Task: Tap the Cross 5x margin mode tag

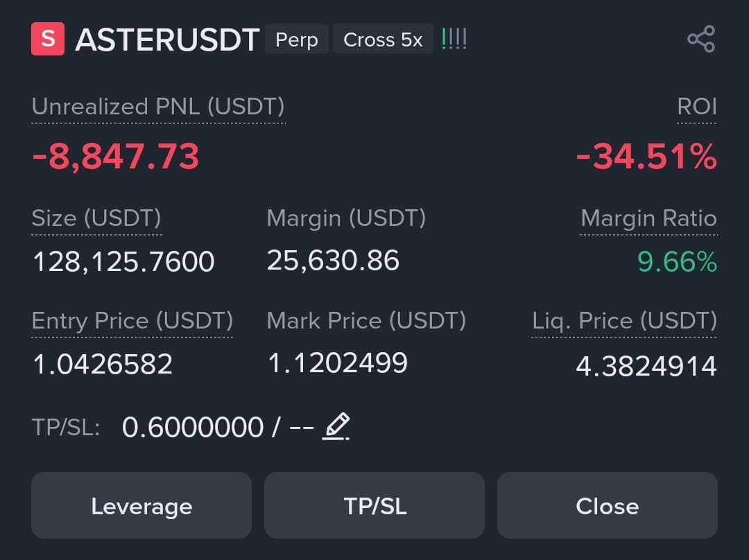Action: (x=383, y=39)
